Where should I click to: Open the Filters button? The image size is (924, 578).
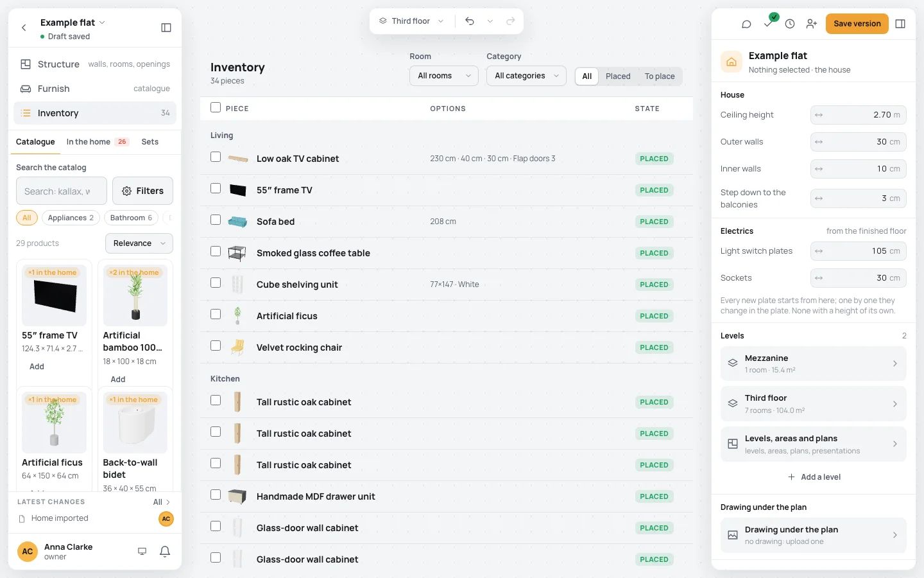coord(142,191)
